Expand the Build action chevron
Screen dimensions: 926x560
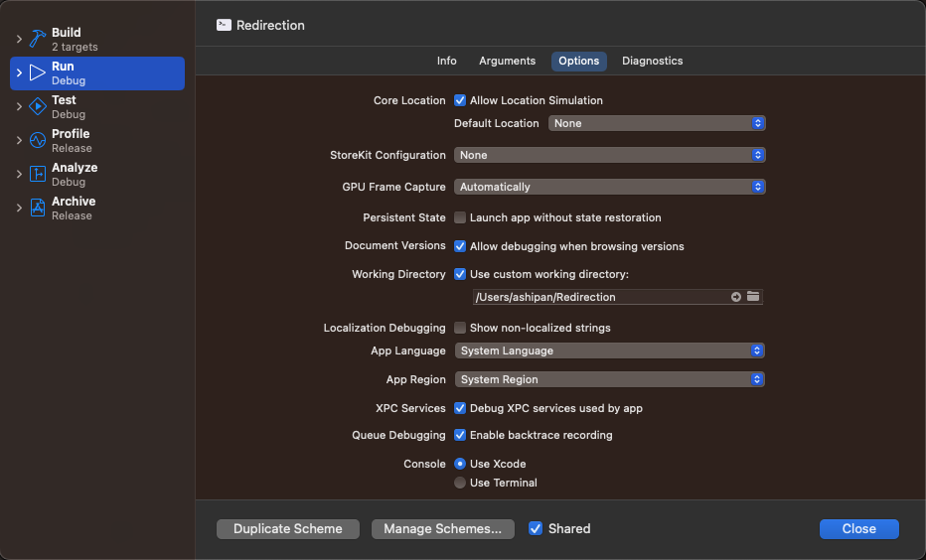pyautogui.click(x=19, y=39)
